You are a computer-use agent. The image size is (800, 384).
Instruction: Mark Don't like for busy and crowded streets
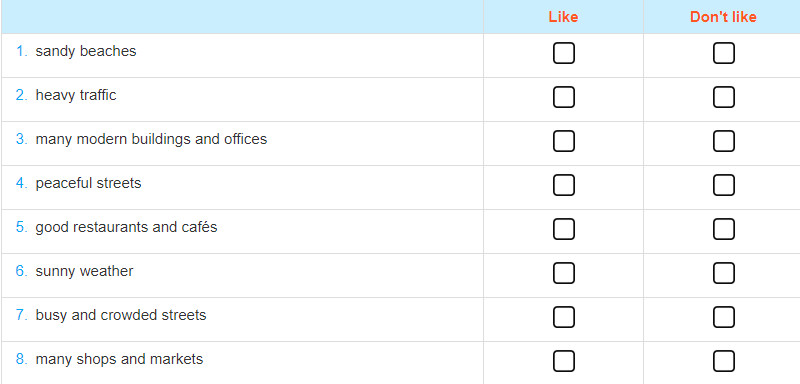[x=723, y=317]
